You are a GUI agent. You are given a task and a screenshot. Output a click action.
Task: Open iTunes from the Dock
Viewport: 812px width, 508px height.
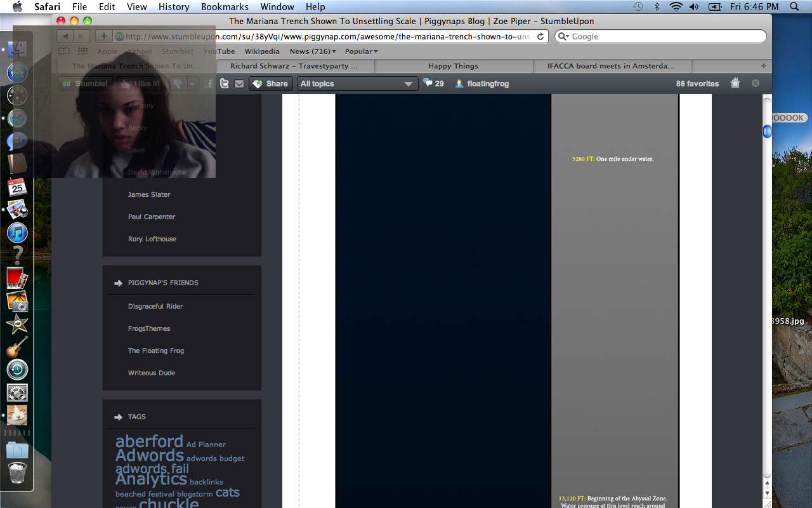[x=17, y=233]
